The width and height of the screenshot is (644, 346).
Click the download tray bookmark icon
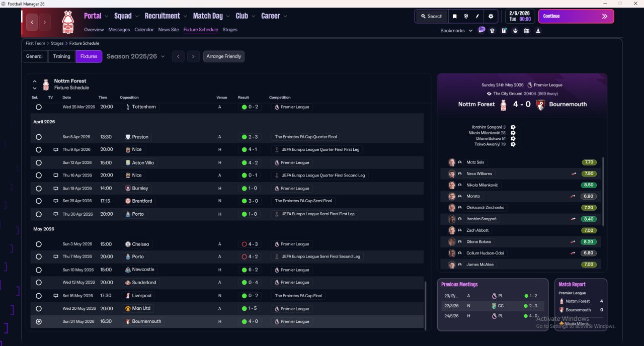coord(538,31)
